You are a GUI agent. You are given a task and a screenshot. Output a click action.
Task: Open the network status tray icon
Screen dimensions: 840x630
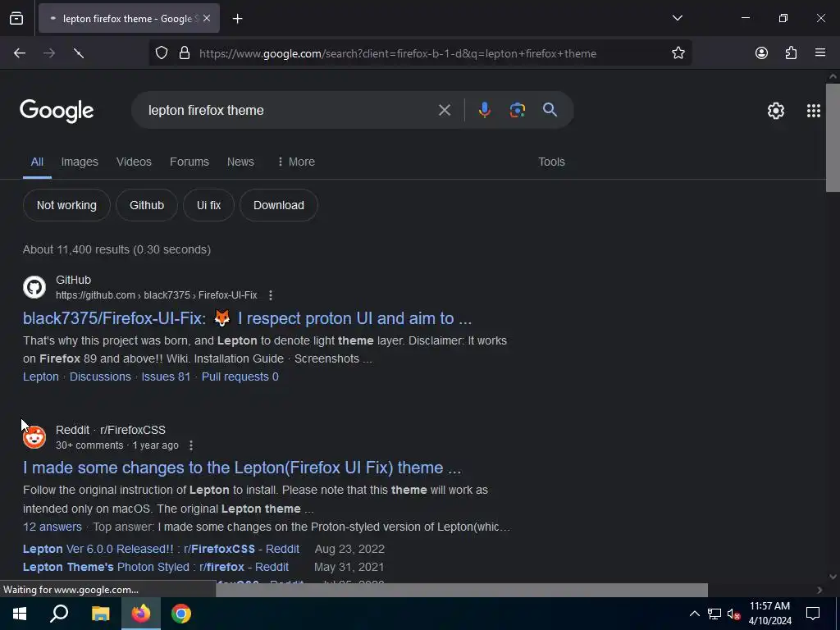[x=714, y=614]
